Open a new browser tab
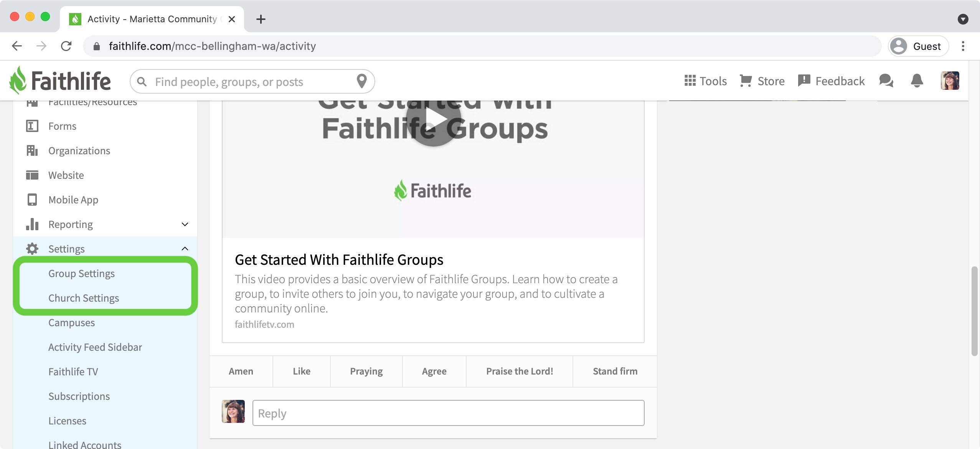Screen dimensions: 980x449 click(261, 19)
